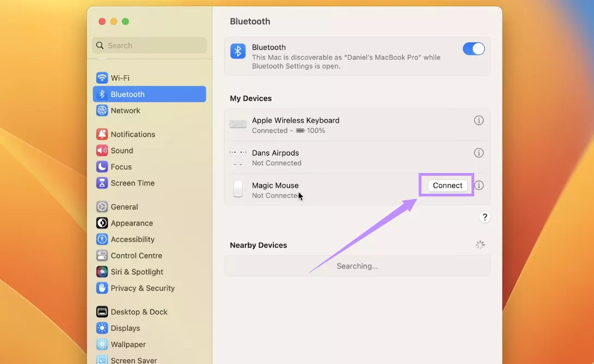
Task: Open Magic Mouse info details
Action: tap(479, 186)
